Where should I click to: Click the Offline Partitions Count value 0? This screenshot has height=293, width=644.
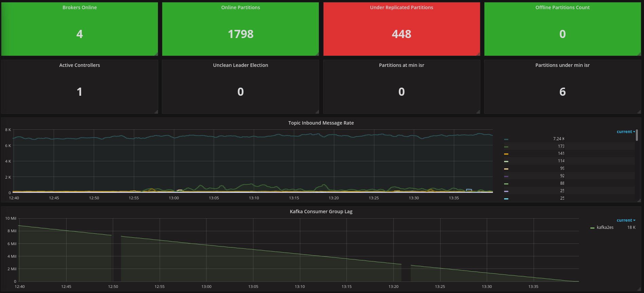point(563,34)
